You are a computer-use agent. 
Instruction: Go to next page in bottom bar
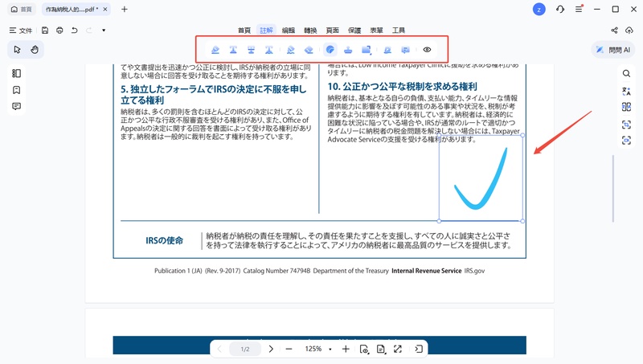coord(271,349)
